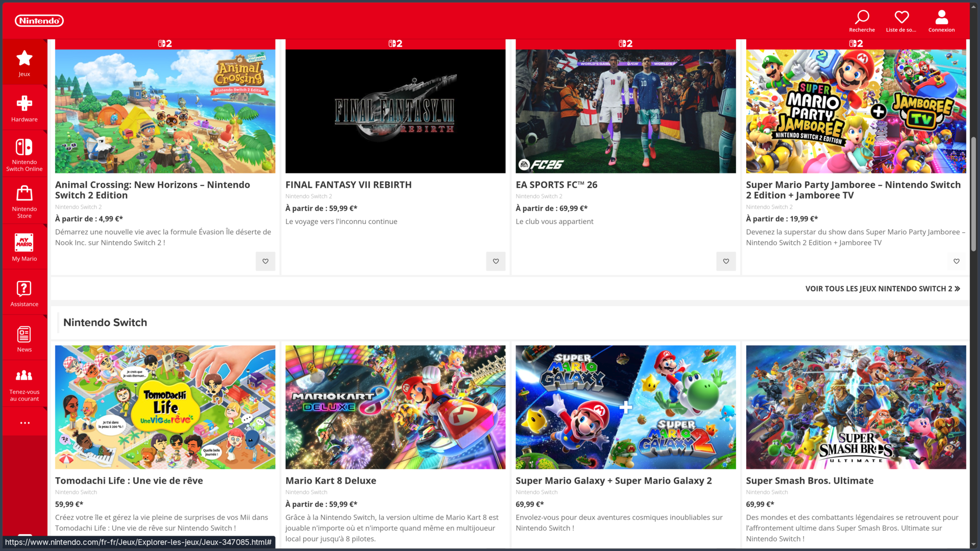980x551 pixels.
Task: Open Animal Crossing: New Horizons title link
Action: [x=153, y=190]
